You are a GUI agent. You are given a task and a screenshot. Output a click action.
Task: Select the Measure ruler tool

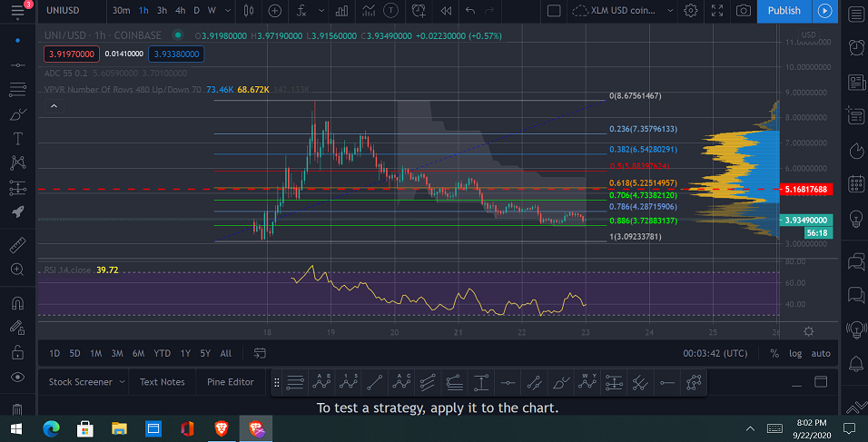pos(18,245)
